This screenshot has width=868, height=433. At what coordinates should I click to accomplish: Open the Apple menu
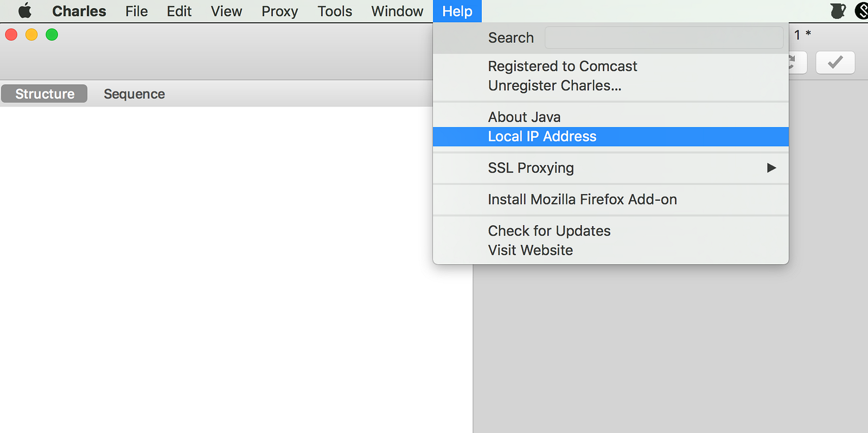pyautogui.click(x=25, y=11)
